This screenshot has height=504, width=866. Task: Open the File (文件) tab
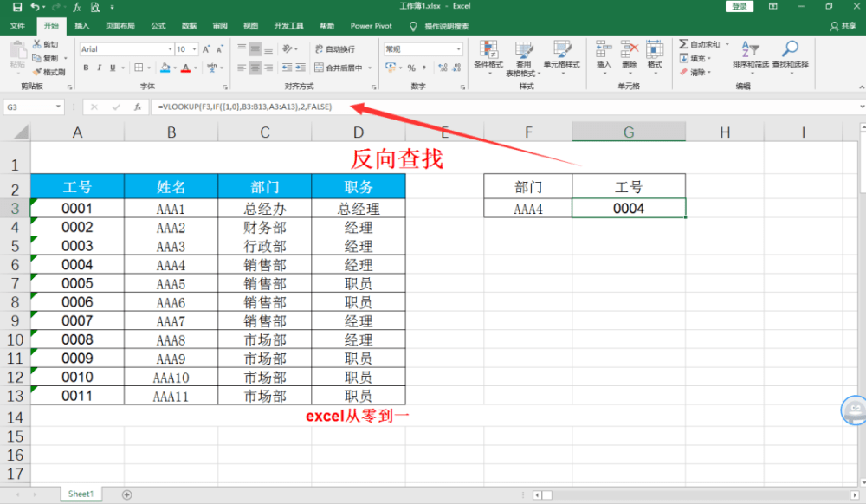(x=17, y=26)
